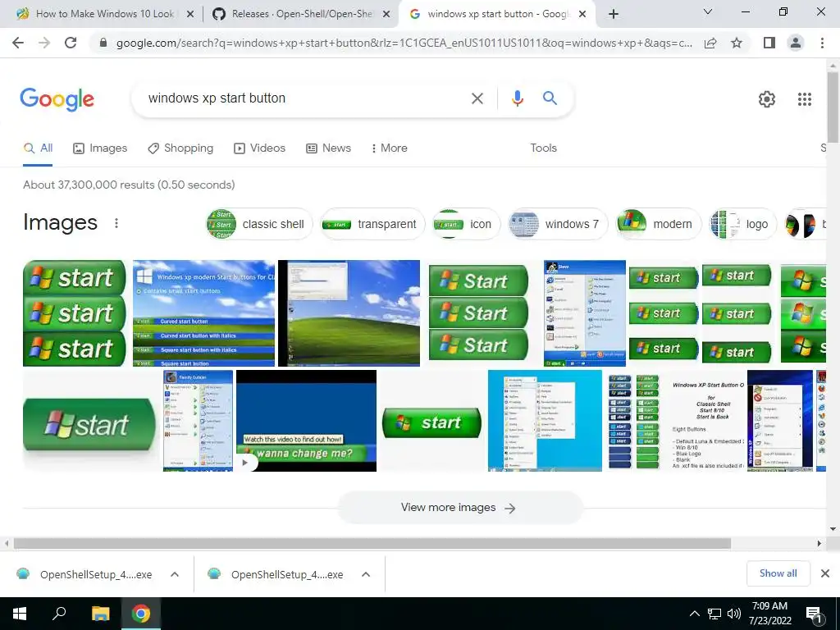Open three lowercase start buttons image
Viewport: 840px width, 630px height.
point(75,313)
